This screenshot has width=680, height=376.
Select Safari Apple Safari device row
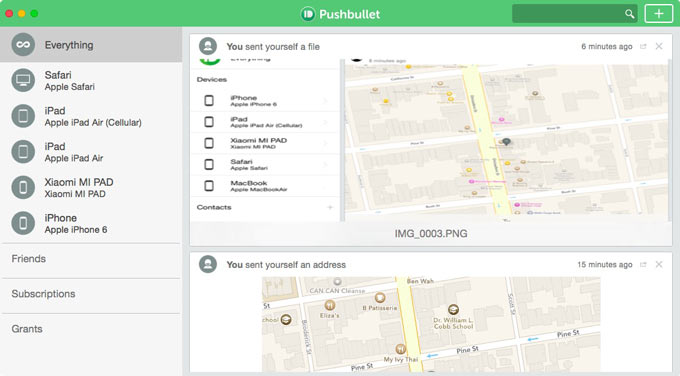pyautogui.click(x=91, y=80)
